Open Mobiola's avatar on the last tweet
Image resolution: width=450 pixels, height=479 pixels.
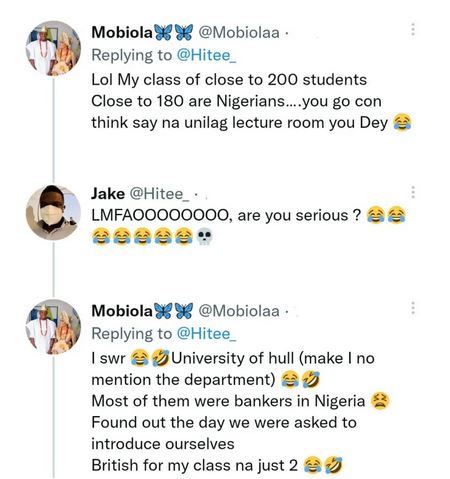click(53, 327)
